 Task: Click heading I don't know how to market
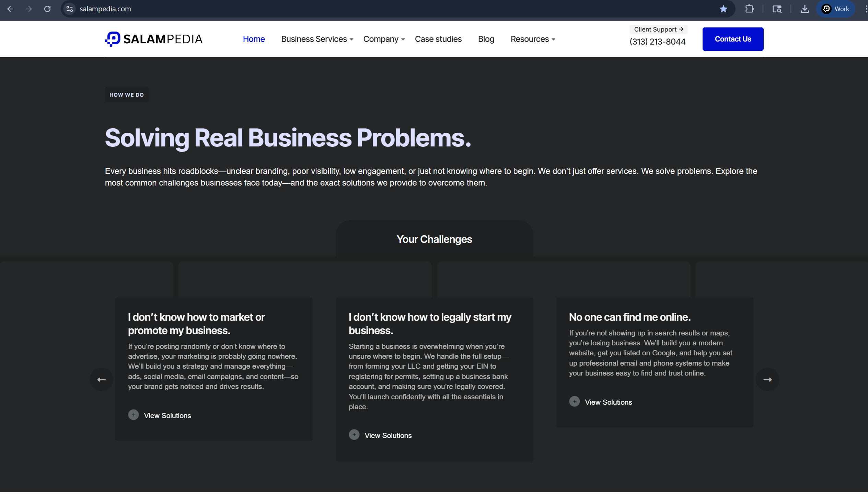click(x=196, y=324)
